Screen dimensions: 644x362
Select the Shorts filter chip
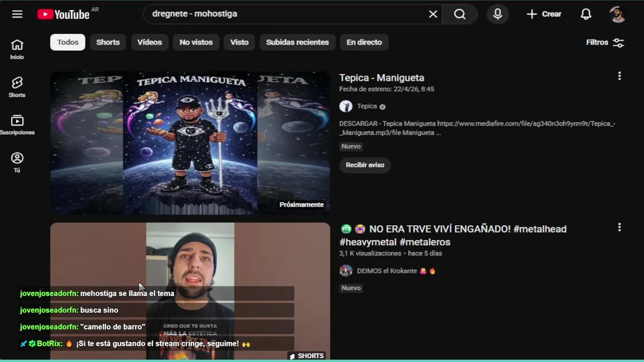click(x=108, y=42)
